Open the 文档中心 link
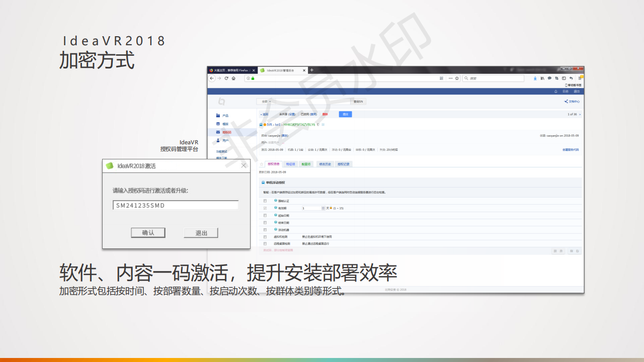Viewport: 644px width, 362px height. point(572,102)
